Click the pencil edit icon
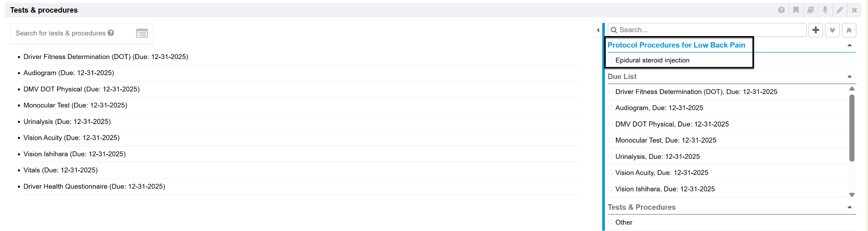The height and width of the screenshot is (231, 868). coord(840,10)
